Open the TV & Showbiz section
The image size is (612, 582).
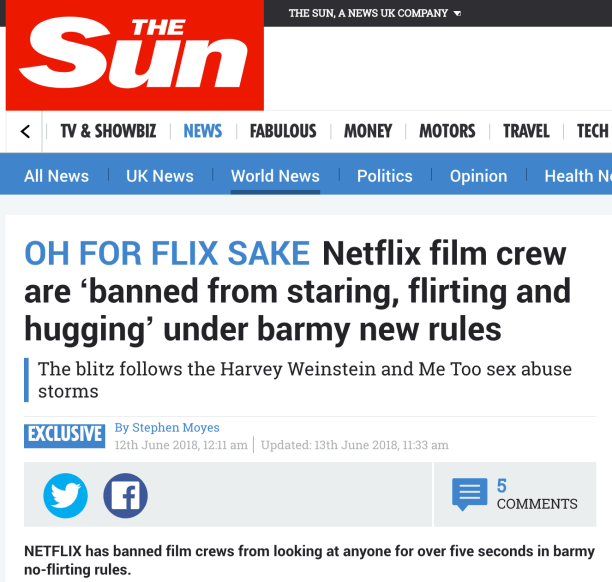(x=108, y=131)
